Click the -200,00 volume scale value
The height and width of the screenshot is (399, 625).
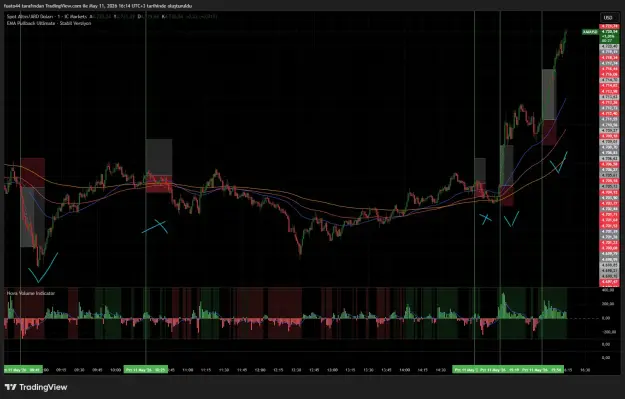click(x=608, y=332)
